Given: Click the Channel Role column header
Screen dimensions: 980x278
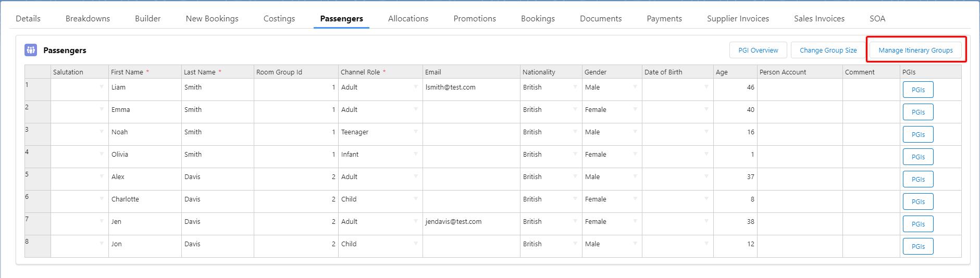Looking at the screenshot, I should [380, 72].
